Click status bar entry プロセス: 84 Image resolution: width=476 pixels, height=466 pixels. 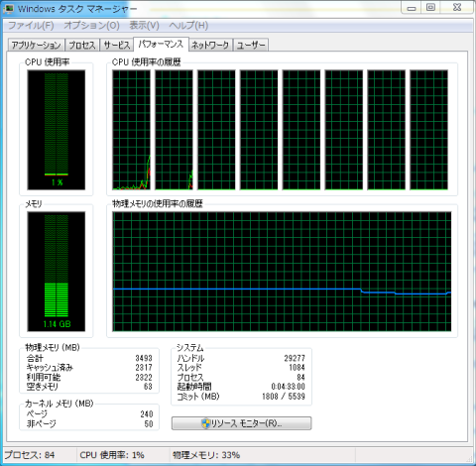point(30,455)
